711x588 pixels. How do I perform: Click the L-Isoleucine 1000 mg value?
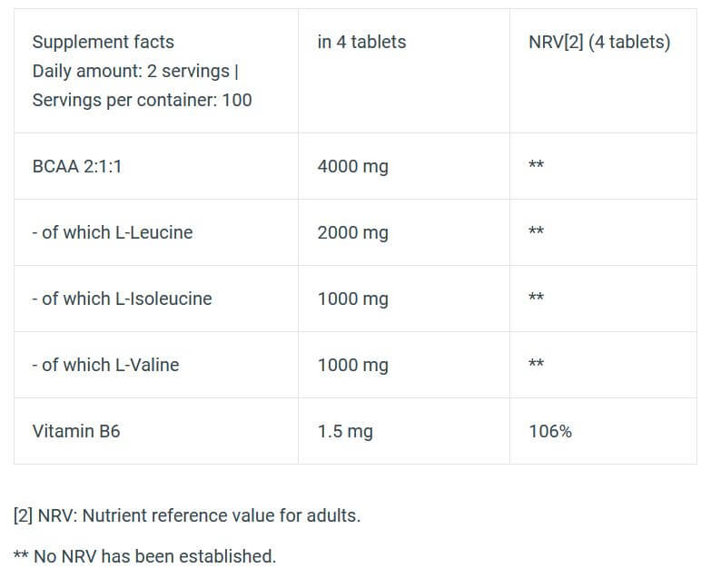click(x=352, y=299)
